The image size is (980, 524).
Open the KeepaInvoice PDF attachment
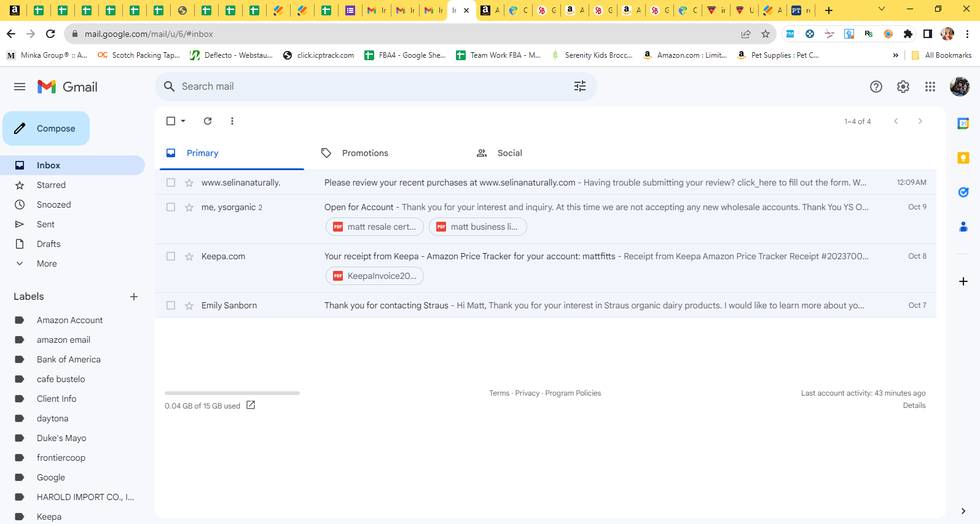[x=375, y=276]
